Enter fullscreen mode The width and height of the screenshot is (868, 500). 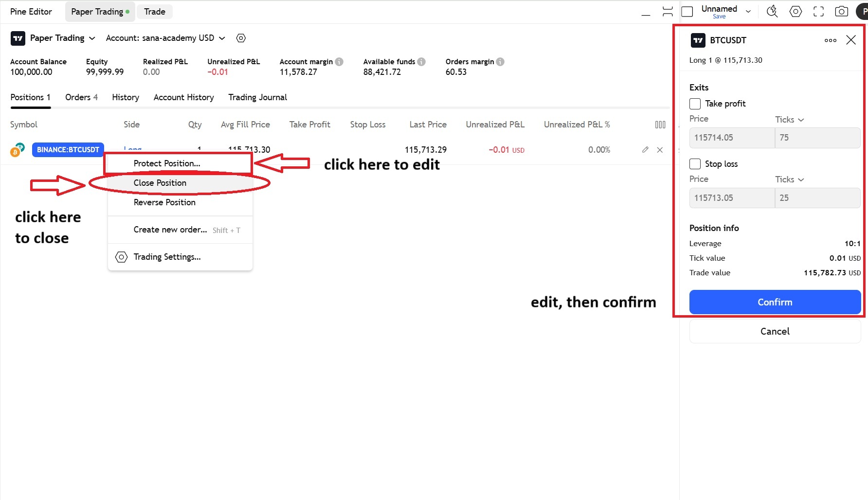click(818, 11)
